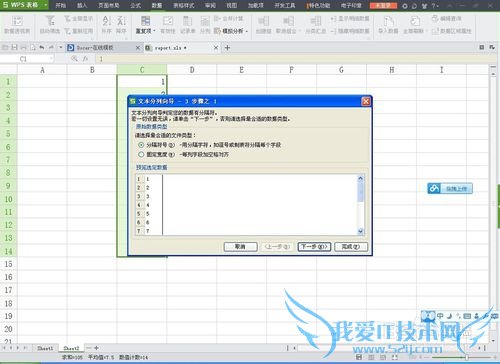The image size is (500, 364).
Task: Click Hide Detail (隐藏明细数据) in ribbon
Action: pos(350,31)
